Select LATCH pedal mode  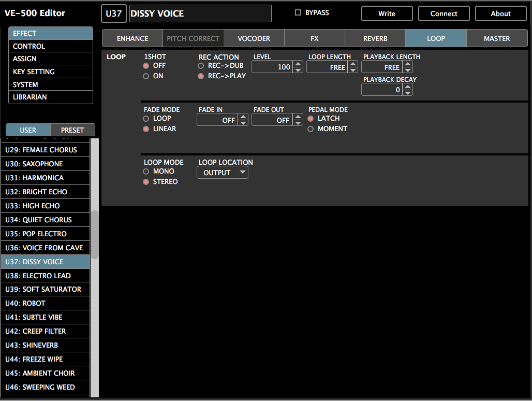pos(311,119)
